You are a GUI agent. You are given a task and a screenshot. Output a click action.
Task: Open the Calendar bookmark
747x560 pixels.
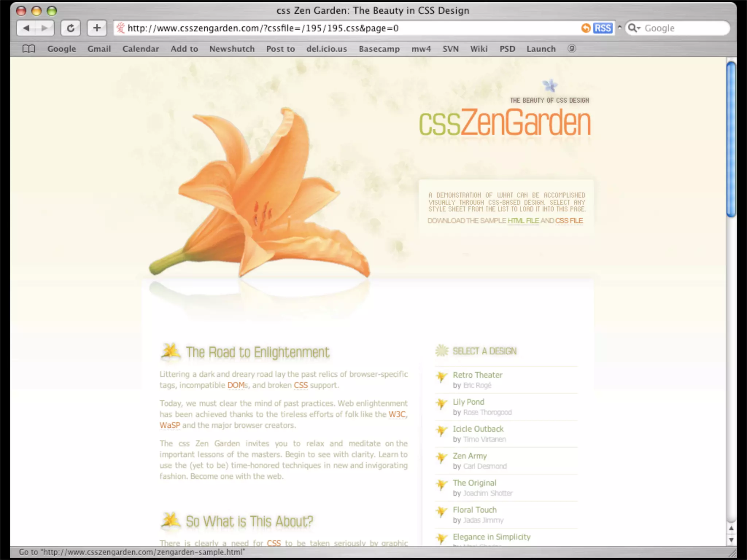click(x=140, y=48)
